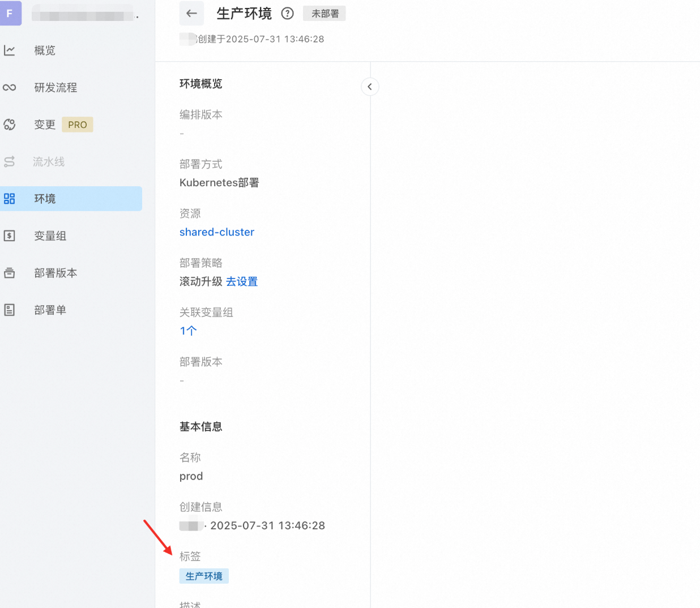Click the header creation date text
The image size is (700, 608).
click(261, 39)
